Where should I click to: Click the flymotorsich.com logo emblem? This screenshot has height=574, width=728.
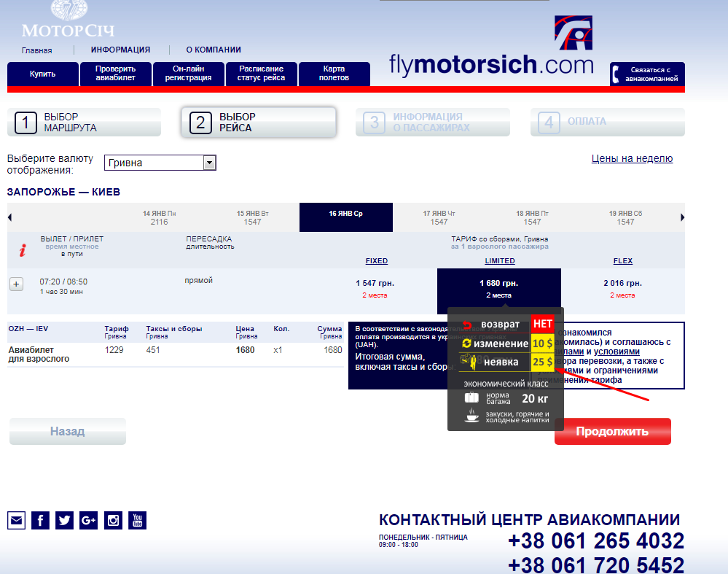[x=574, y=33]
